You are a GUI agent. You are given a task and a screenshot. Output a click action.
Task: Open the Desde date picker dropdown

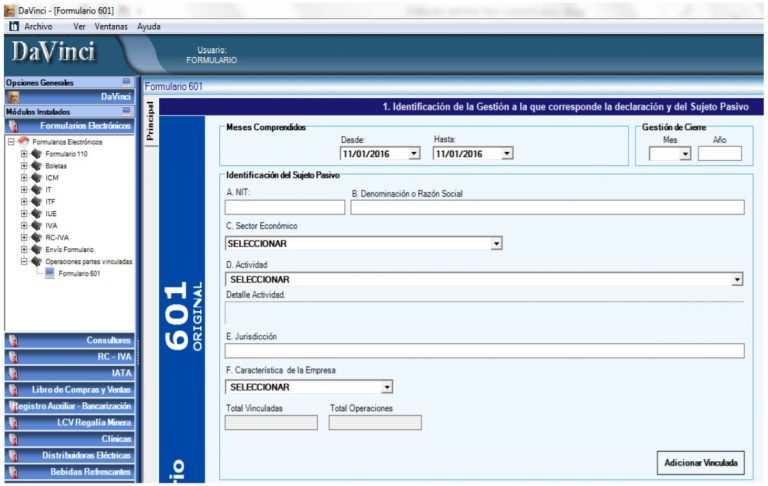414,154
